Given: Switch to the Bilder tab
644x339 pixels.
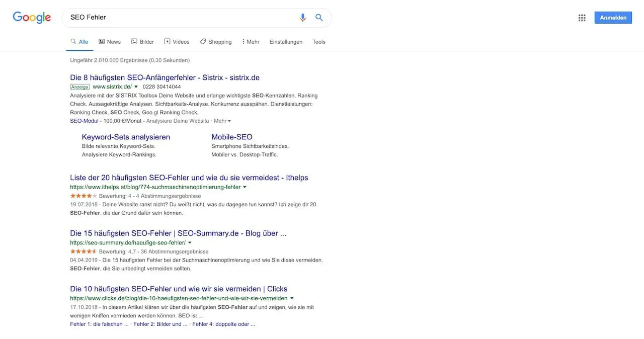Looking at the screenshot, I should click(x=142, y=42).
